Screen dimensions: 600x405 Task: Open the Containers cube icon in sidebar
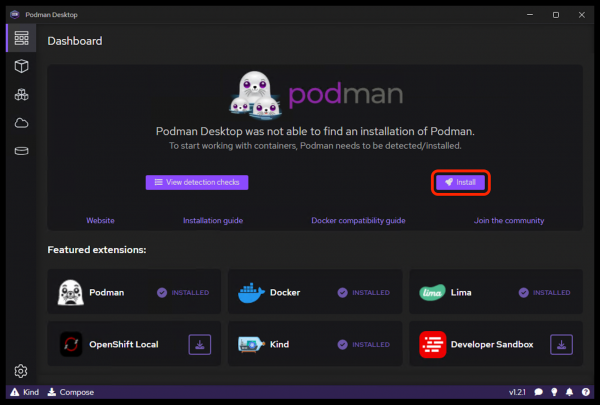click(21, 66)
